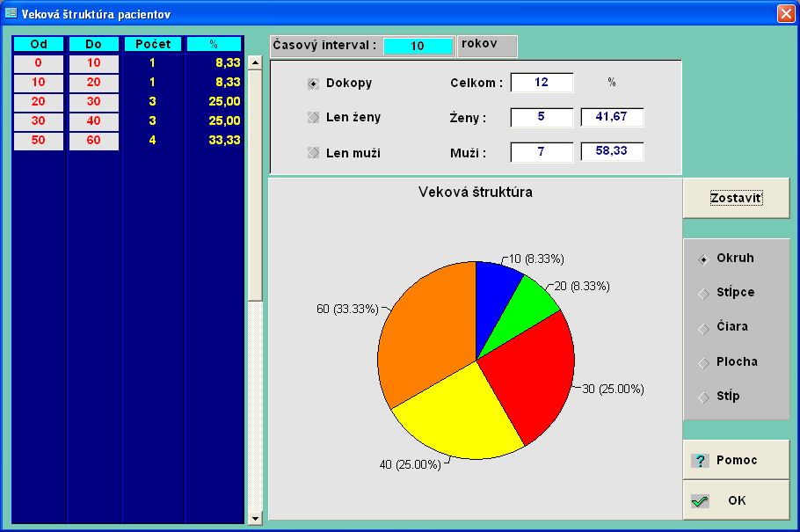Select the Dokopy radio option

(x=313, y=84)
